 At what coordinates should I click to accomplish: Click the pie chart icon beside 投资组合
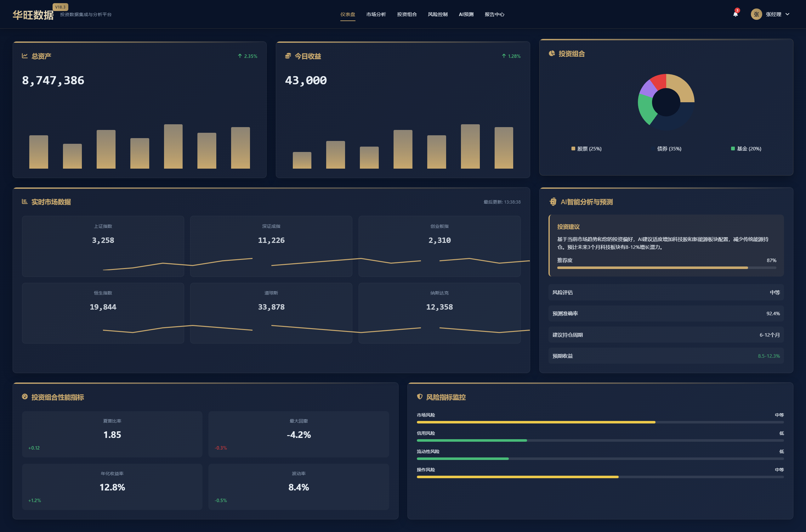pyautogui.click(x=552, y=53)
